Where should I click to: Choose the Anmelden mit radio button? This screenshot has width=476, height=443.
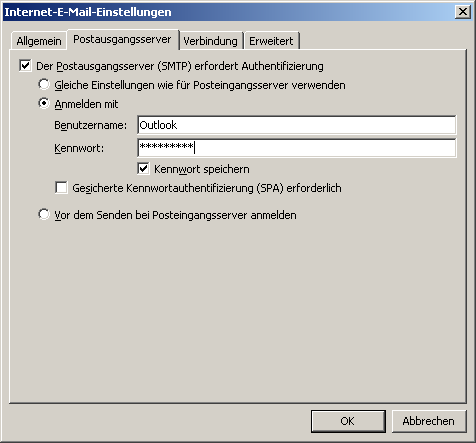(44, 103)
